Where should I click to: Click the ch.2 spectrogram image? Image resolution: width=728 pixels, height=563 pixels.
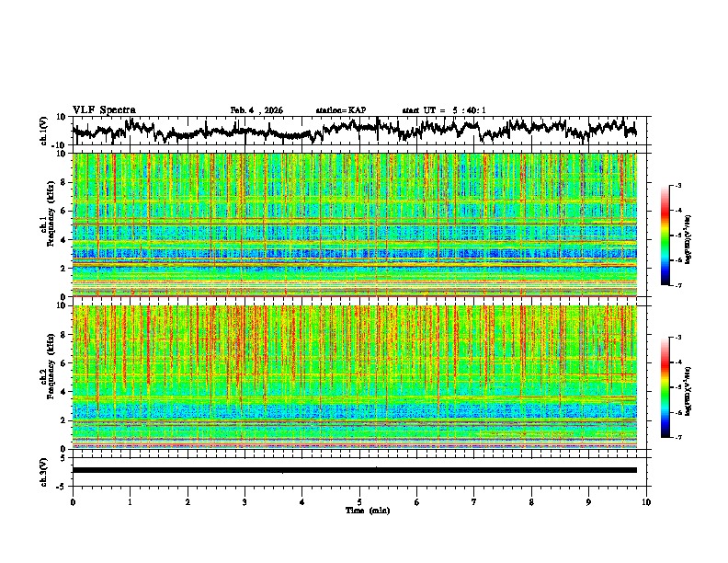(355, 377)
